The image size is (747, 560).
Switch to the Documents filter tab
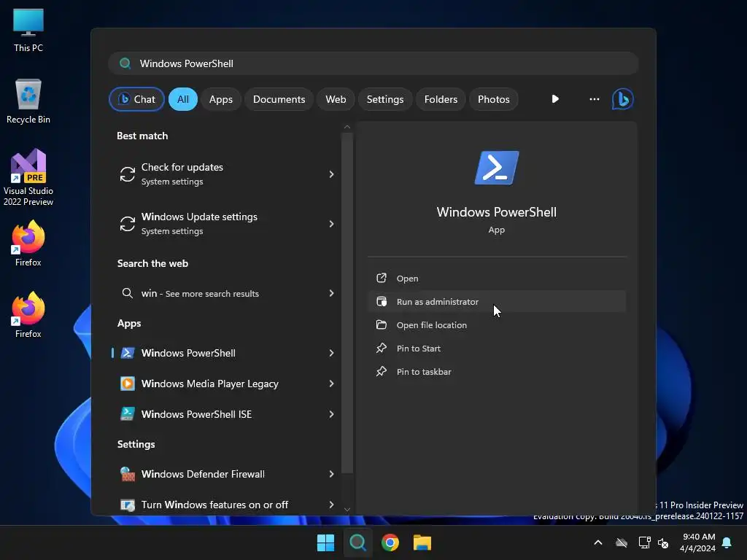coord(279,99)
